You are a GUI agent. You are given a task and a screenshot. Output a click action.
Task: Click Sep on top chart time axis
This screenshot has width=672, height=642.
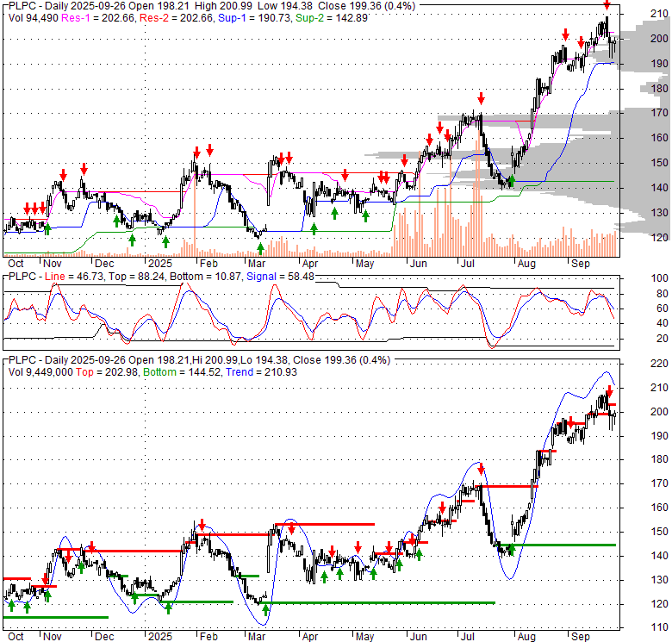click(581, 264)
